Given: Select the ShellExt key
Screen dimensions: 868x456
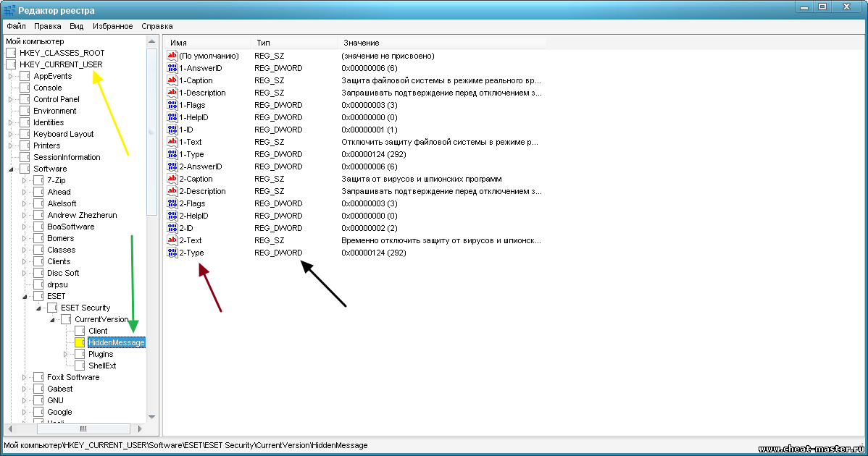Looking at the screenshot, I should click(x=102, y=366).
